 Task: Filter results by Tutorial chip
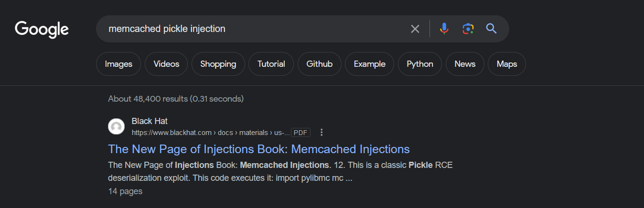coord(271,64)
